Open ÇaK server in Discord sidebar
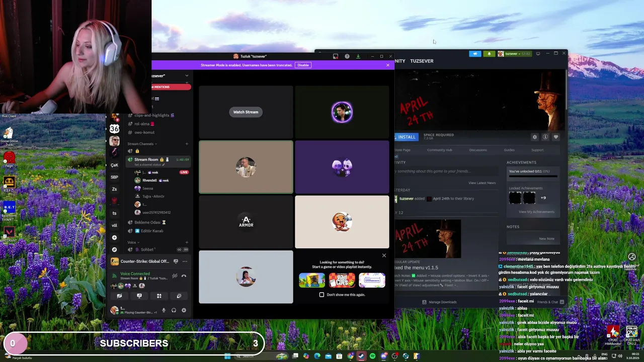This screenshot has width=644, height=362. [x=114, y=165]
